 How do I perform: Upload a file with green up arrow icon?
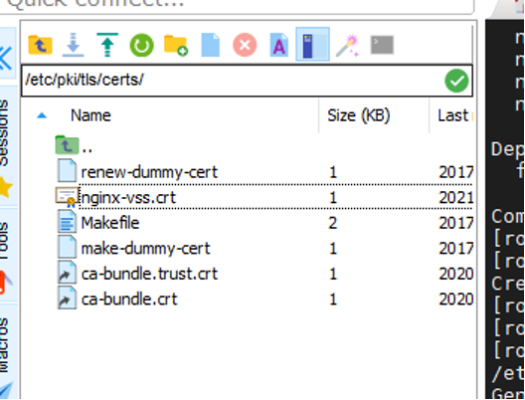[x=107, y=45]
